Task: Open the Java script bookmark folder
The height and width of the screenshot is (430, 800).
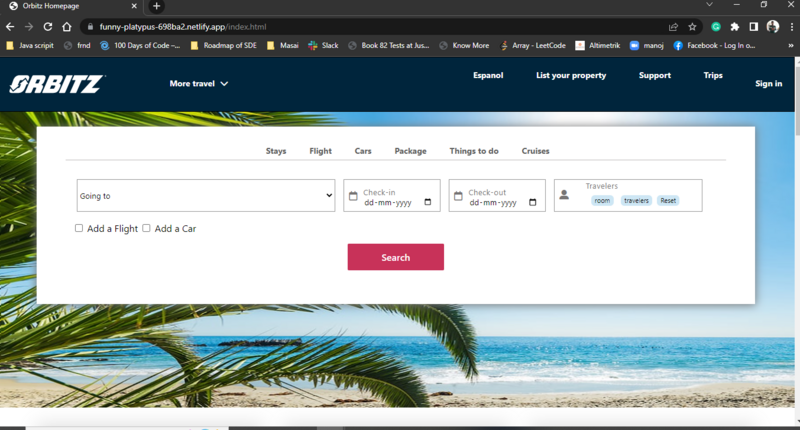Action: click(x=30, y=45)
